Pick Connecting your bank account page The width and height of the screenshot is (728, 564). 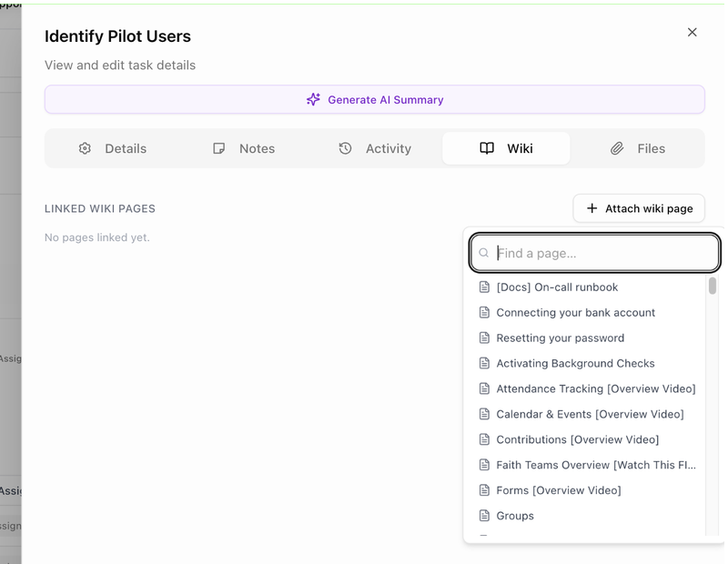point(588,312)
